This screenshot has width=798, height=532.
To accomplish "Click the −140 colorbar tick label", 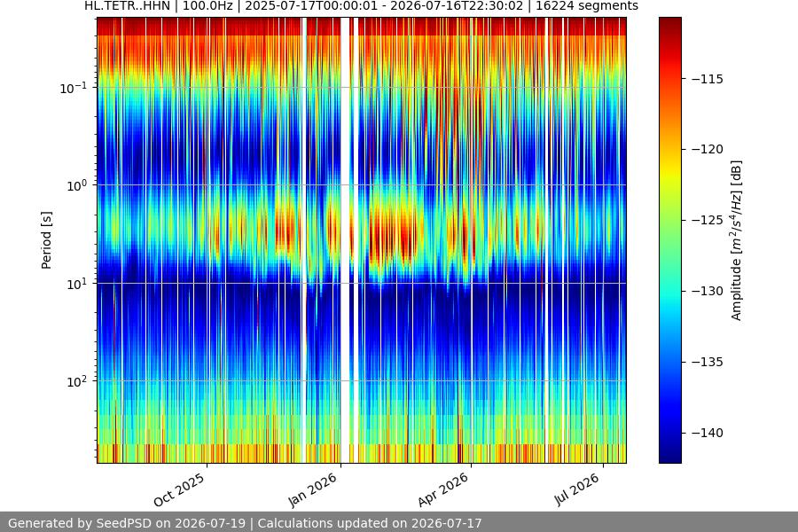I will pos(708,433).
